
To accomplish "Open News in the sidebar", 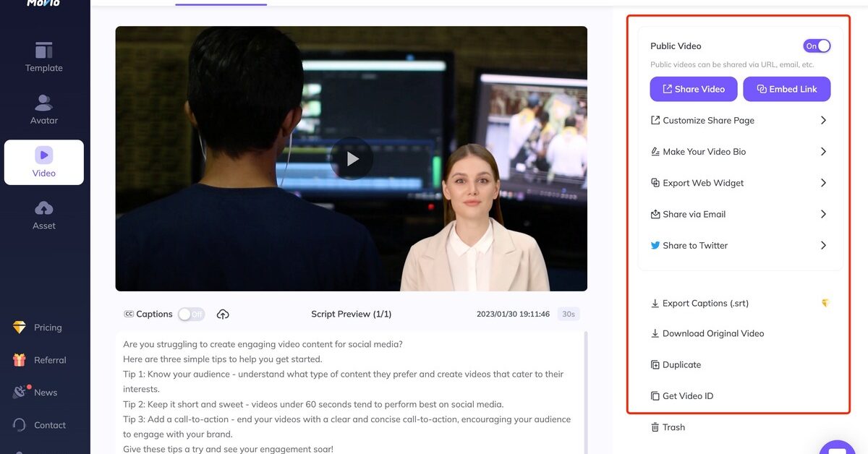I will pyautogui.click(x=45, y=393).
